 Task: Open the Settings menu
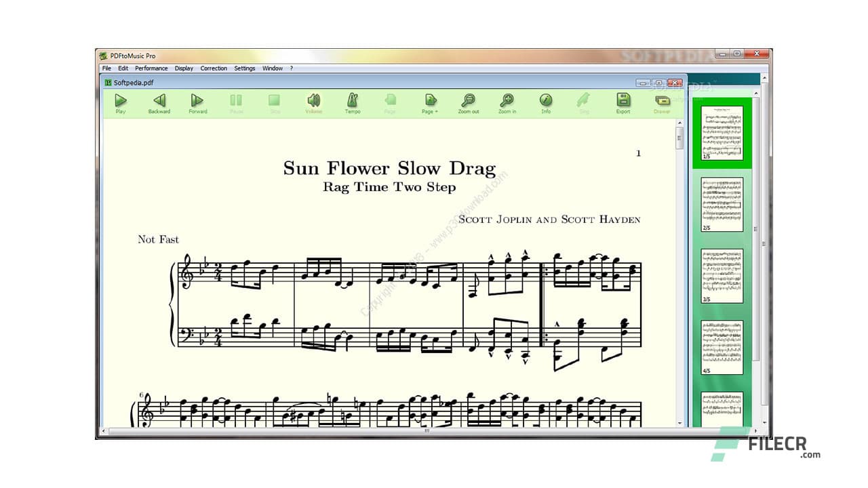[244, 68]
